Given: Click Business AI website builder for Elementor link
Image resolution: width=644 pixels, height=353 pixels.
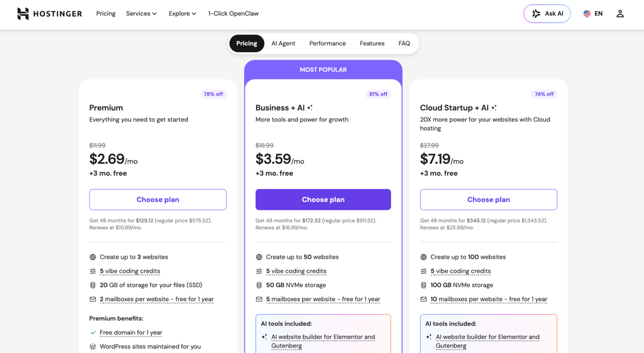Looking at the screenshot, I should 323,341.
